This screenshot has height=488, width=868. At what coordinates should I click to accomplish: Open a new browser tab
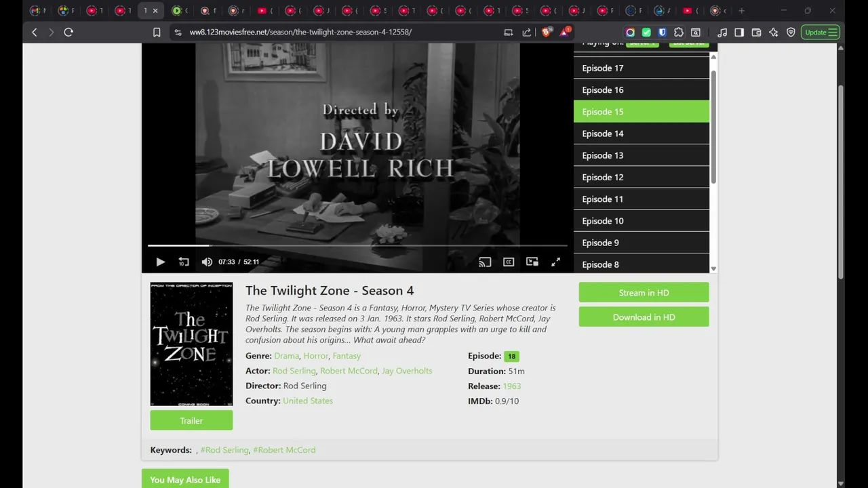741,11
